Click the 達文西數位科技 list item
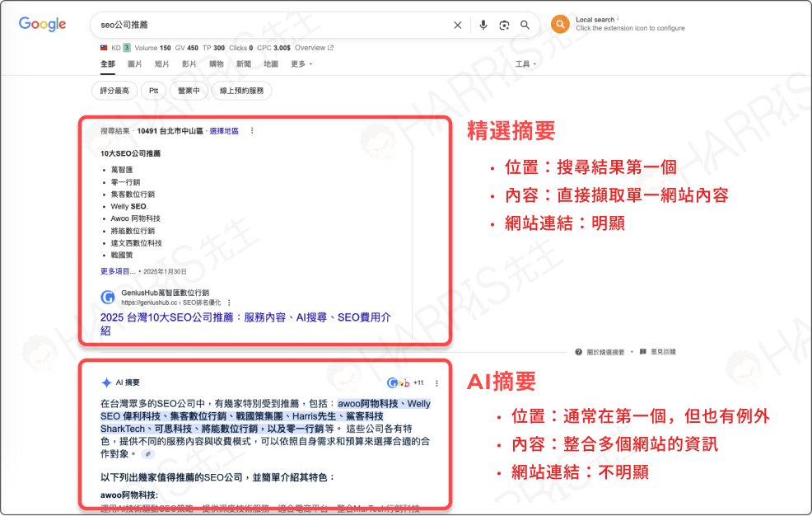The image size is (812, 516). pyautogui.click(x=136, y=243)
